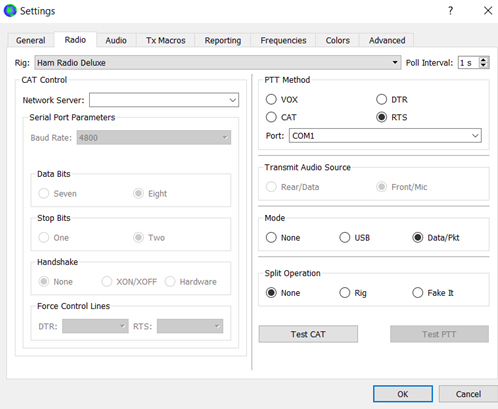Set Mode to None
This screenshot has width=498, height=409.
[x=271, y=237]
